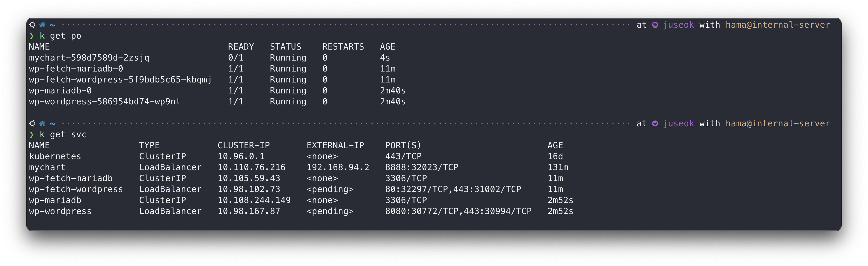Click the external IP 192.168.94.2
The height and width of the screenshot is (266, 868).
tap(338, 167)
